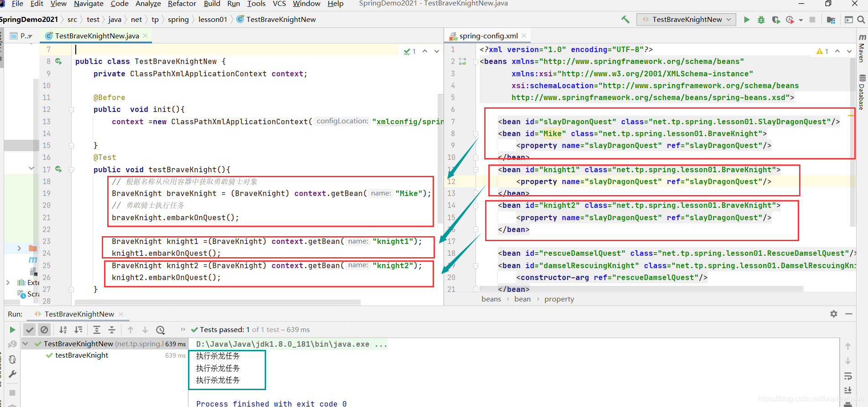Click the profiler run icon in the toolbar
This screenshot has height=407, width=868.
pos(790,20)
